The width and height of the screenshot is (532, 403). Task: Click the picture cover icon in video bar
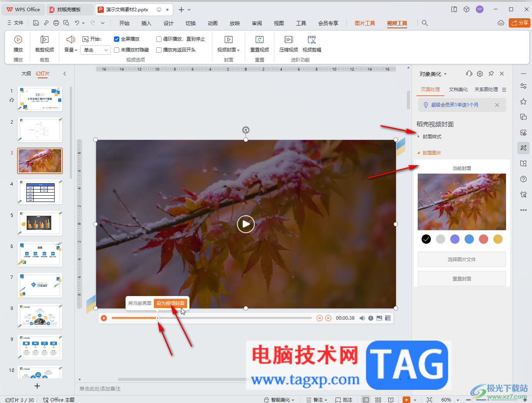pos(379,318)
